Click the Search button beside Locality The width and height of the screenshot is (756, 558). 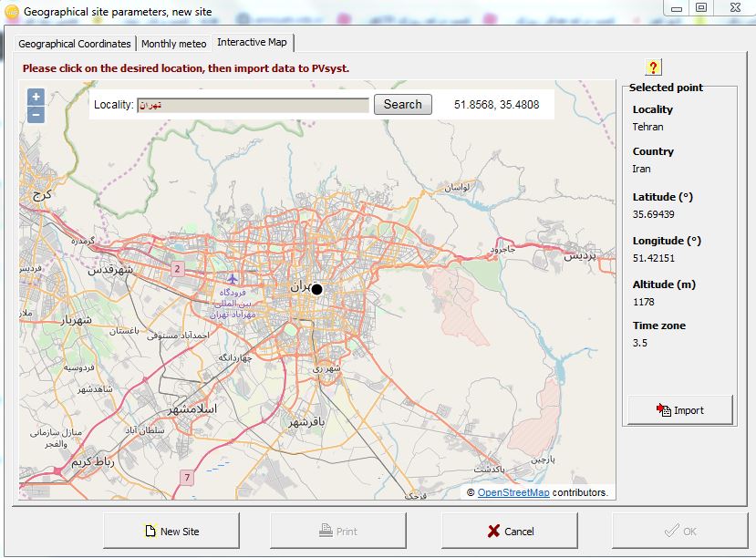(402, 105)
